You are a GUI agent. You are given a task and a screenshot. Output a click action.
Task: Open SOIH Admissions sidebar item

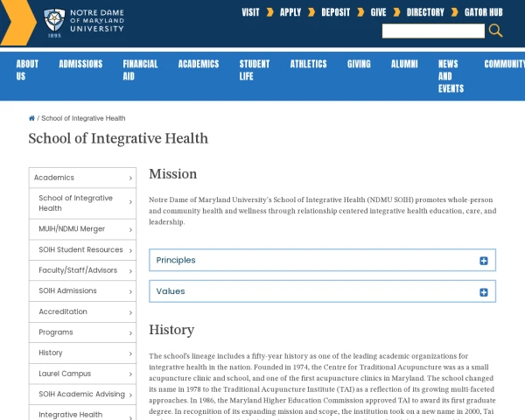(82, 291)
